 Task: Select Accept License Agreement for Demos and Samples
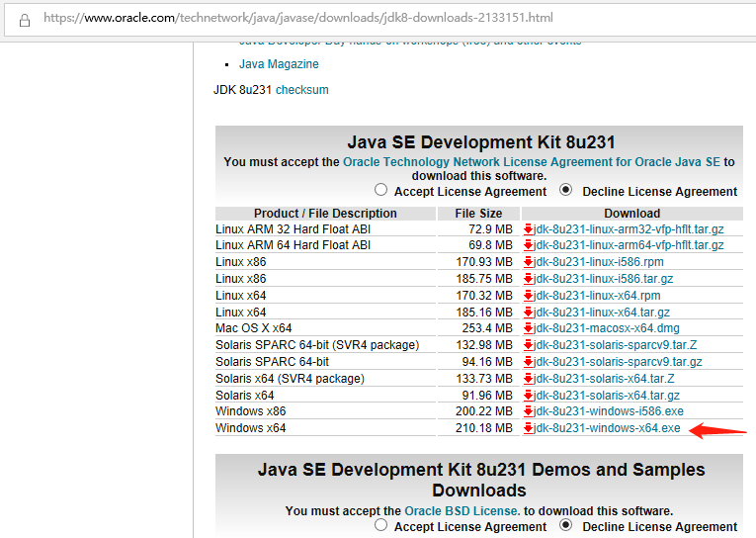[381, 526]
